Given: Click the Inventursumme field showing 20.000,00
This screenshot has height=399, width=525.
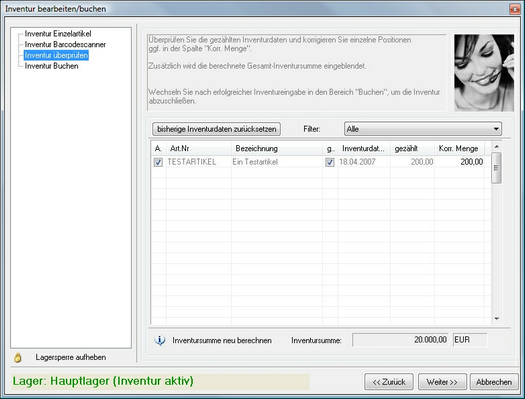Looking at the screenshot, I should click(400, 340).
